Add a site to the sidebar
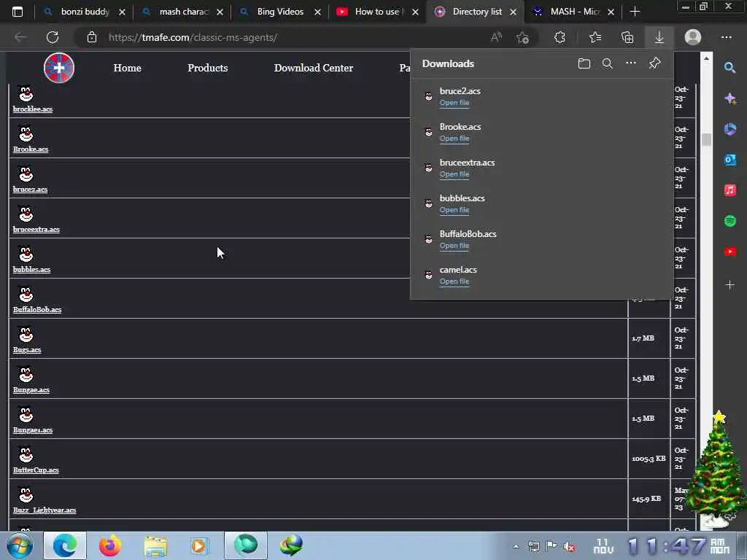The width and height of the screenshot is (747, 560). pos(729,285)
